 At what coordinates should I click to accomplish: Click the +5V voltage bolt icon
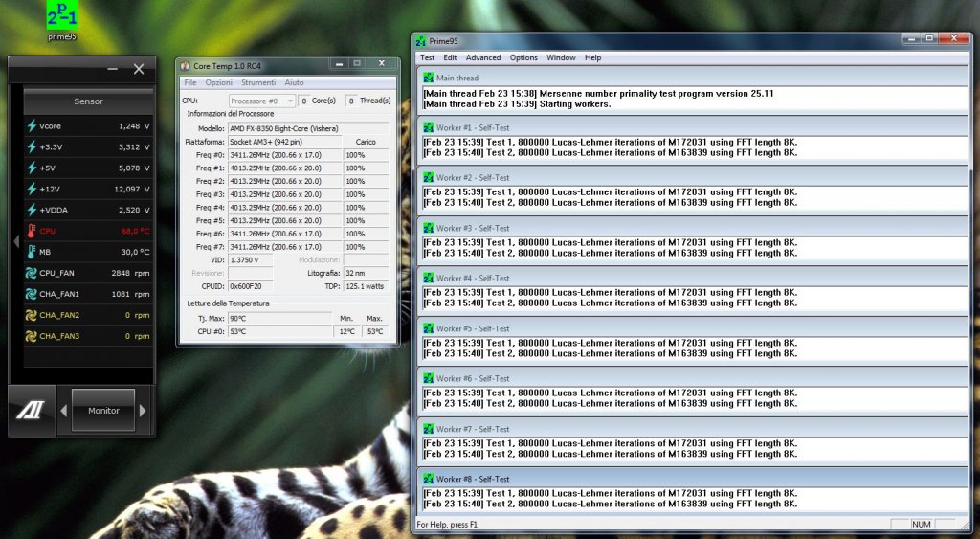tap(32, 168)
